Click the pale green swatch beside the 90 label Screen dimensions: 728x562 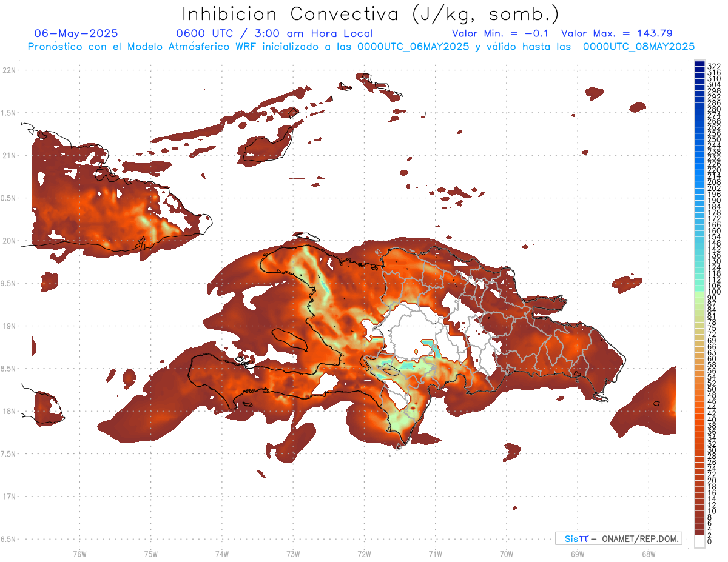click(700, 296)
